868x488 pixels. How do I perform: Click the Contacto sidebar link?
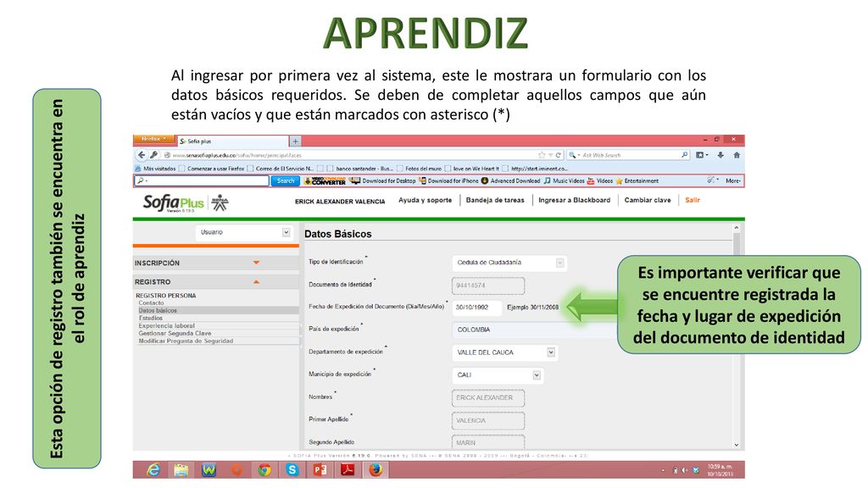tap(151, 303)
